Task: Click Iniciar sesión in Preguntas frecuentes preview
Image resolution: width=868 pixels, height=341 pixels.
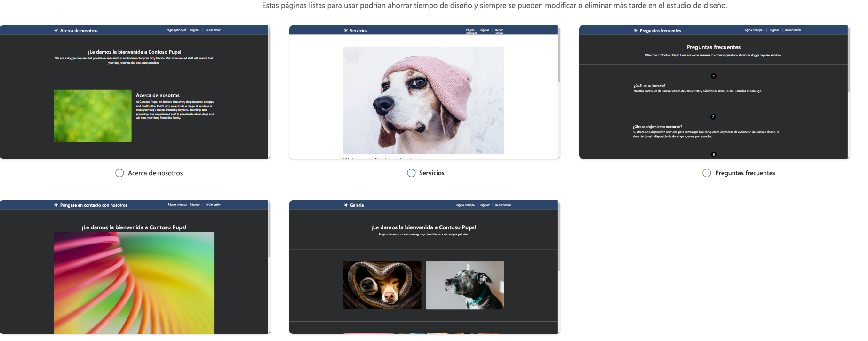Action: pyautogui.click(x=793, y=30)
